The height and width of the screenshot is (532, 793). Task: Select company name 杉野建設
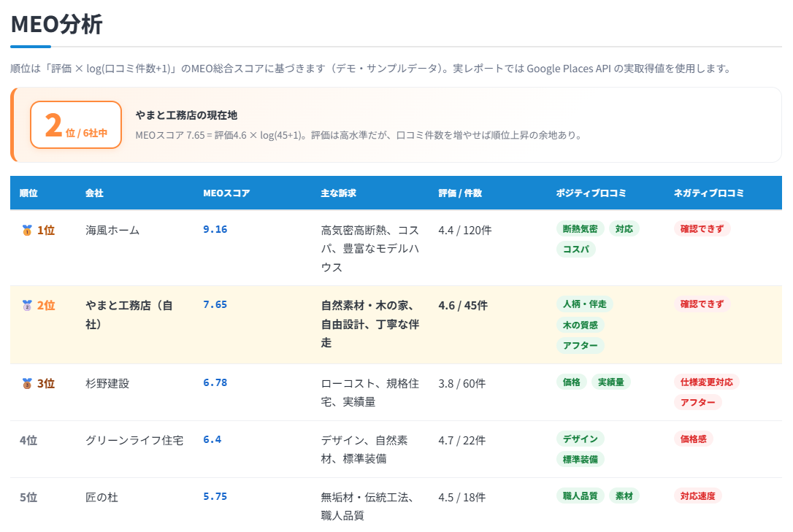107,384
